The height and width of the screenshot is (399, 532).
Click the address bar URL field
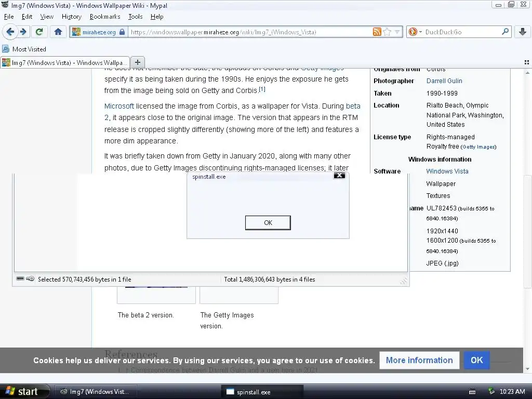pos(250,32)
